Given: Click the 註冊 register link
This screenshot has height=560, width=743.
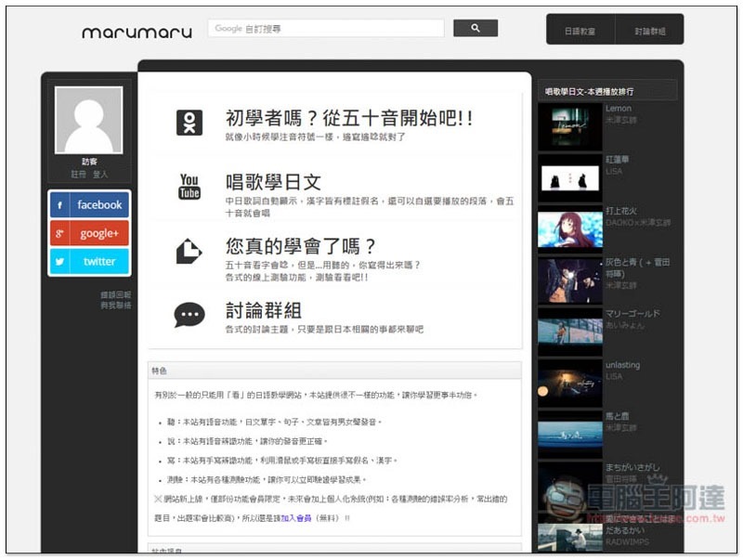Looking at the screenshot, I should click(78, 175).
